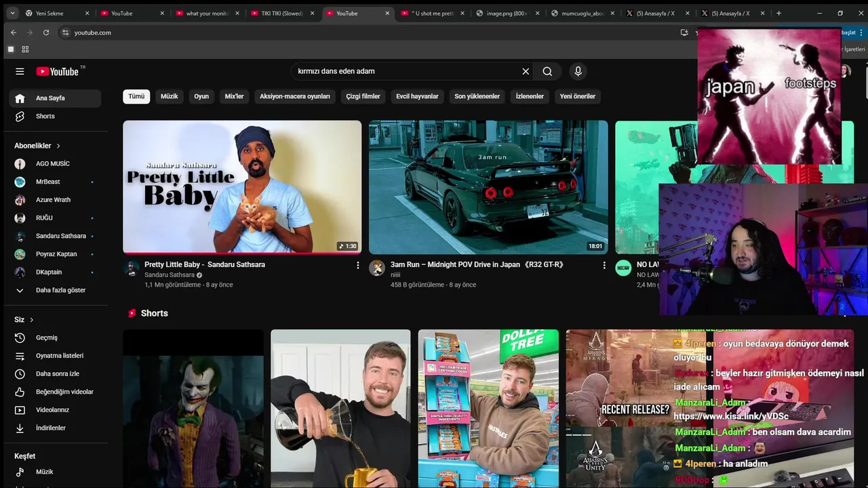The height and width of the screenshot is (488, 868).
Task: Open Sandaru Sathsara subscription in sidebar
Action: click(x=55, y=236)
